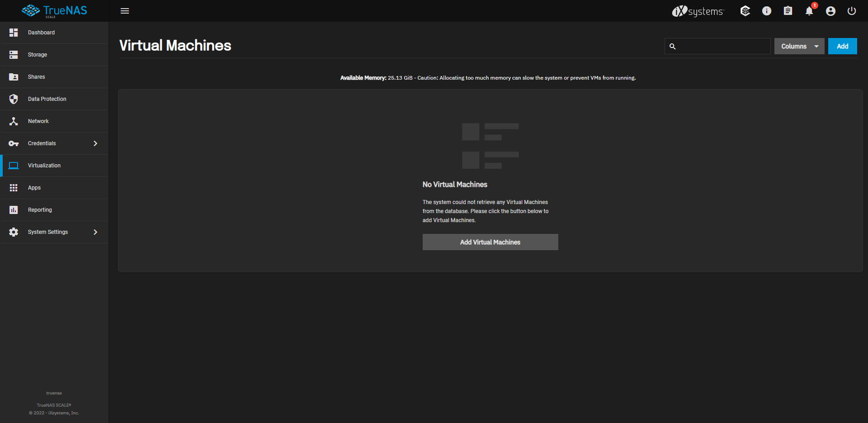Click the About info icon

point(766,11)
